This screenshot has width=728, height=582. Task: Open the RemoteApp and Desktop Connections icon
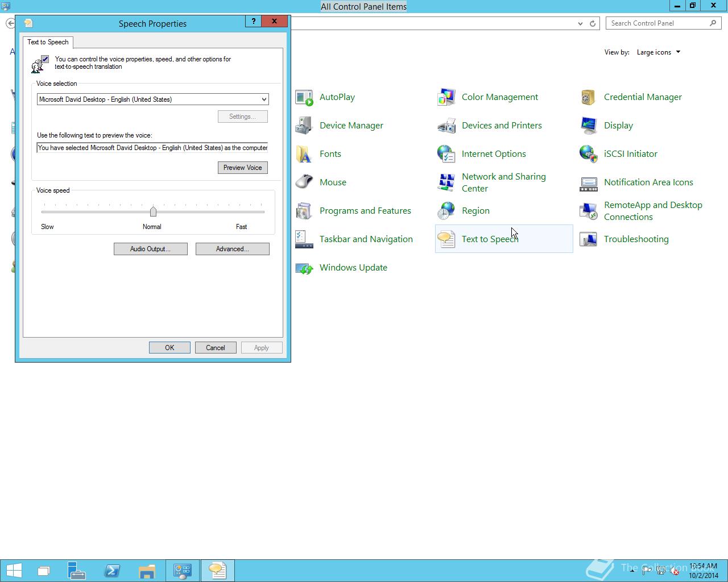point(589,211)
